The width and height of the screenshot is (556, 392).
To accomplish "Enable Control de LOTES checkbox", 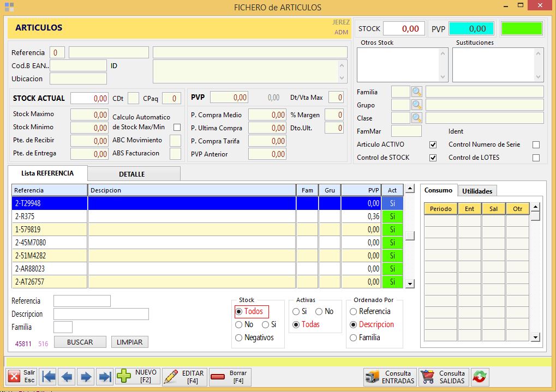I will tap(536, 158).
